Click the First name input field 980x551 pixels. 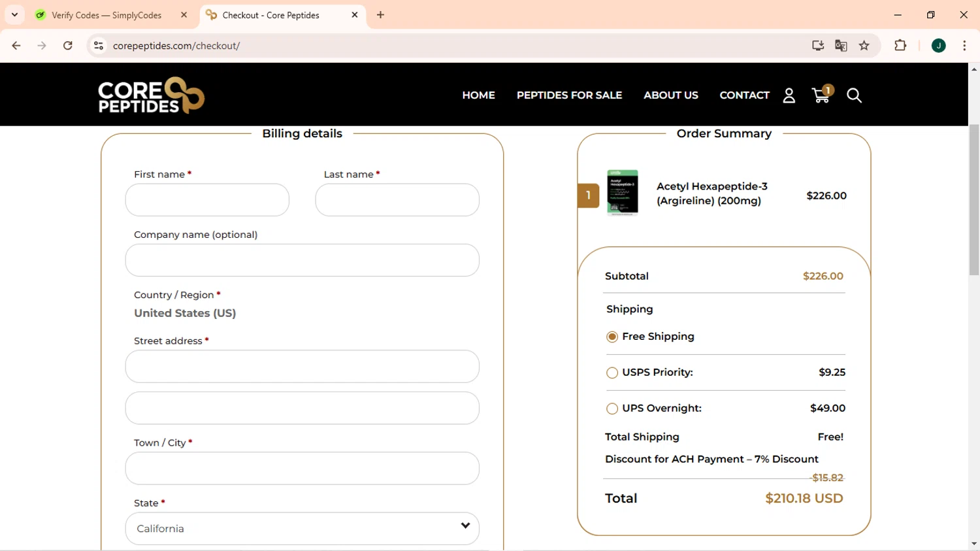coord(207,200)
